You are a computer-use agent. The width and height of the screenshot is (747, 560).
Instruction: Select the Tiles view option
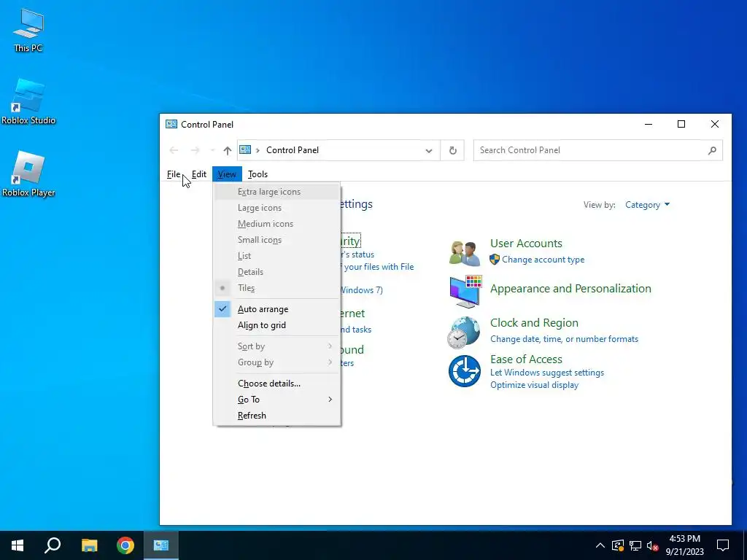(x=276, y=288)
